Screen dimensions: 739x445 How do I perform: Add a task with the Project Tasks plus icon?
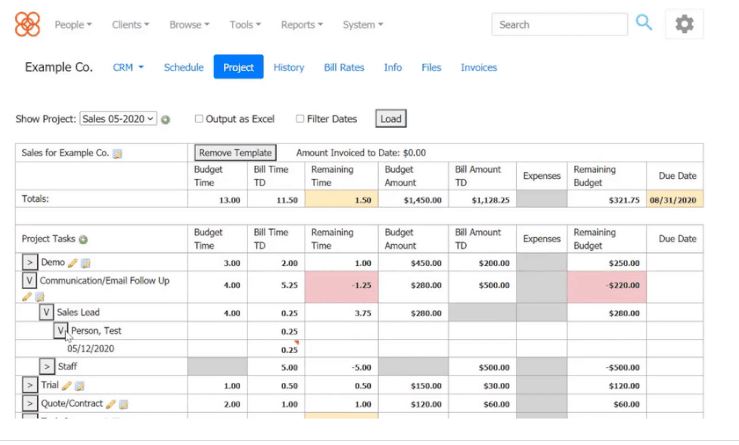click(x=84, y=240)
